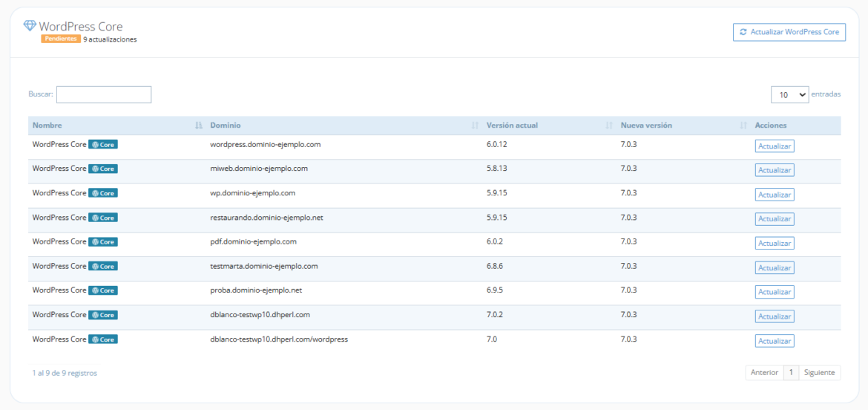
Task: Click current version 6.0.2
Action: coord(495,241)
